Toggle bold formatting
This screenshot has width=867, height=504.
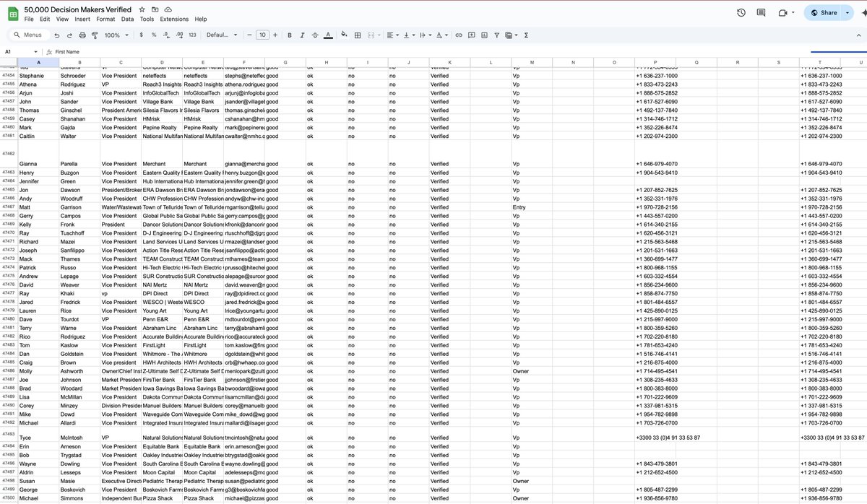289,35
